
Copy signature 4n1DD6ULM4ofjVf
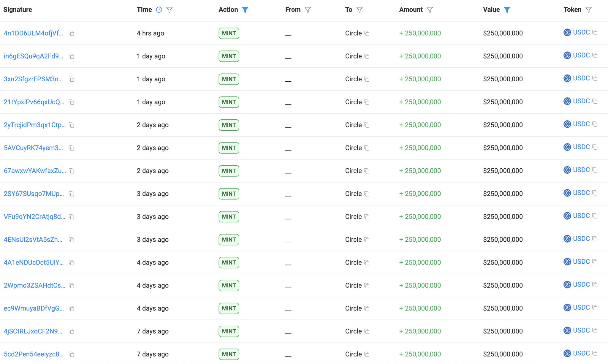(x=71, y=33)
